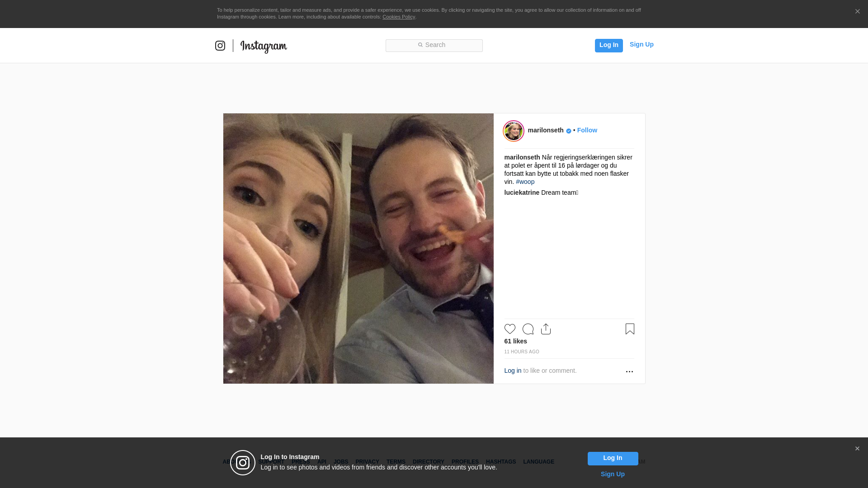Follow marilonseth
Screen dimensions: 868x488
click(x=587, y=130)
